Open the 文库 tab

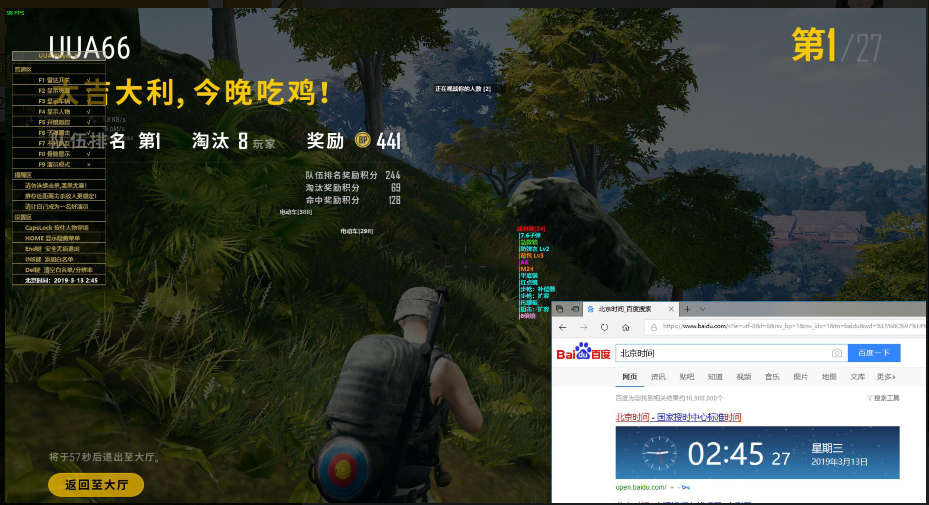tap(857, 376)
